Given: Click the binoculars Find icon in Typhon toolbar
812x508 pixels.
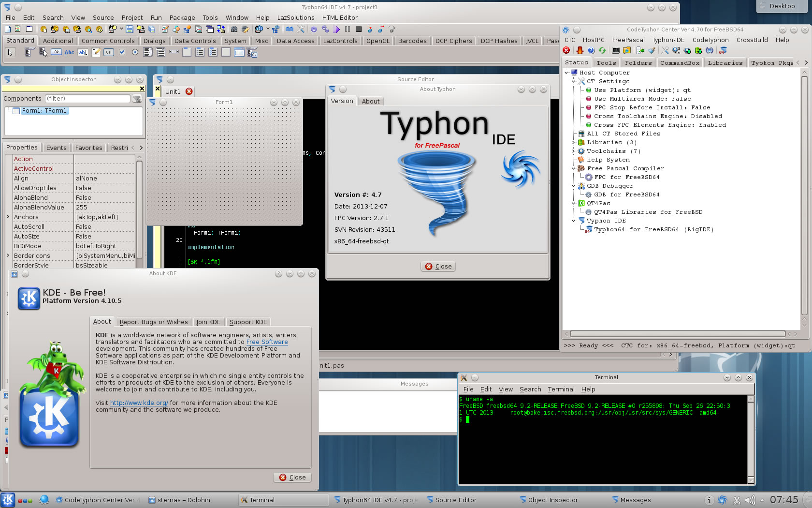Looking at the screenshot, I should pos(234,29).
